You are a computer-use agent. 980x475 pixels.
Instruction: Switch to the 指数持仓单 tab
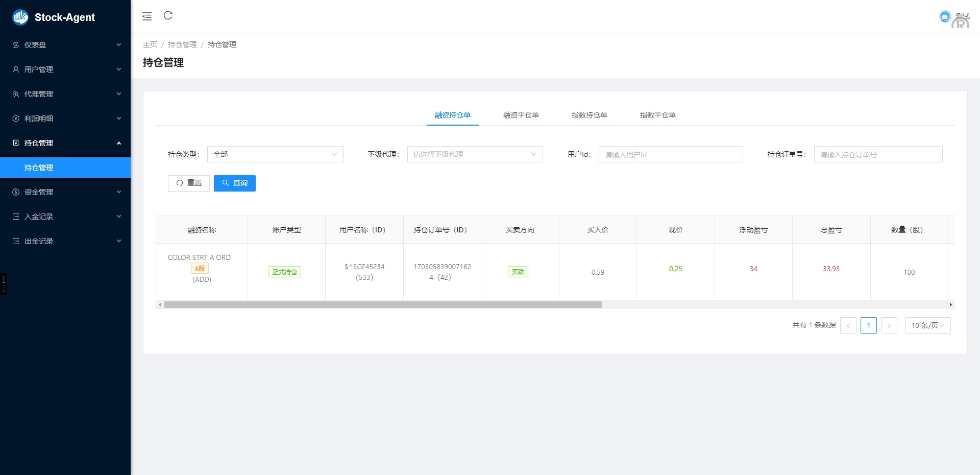(x=589, y=115)
